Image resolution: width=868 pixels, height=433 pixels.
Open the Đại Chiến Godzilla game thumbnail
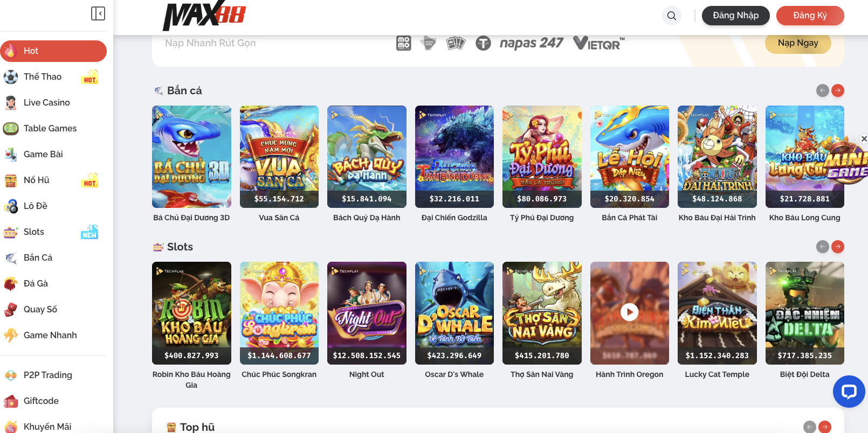coord(454,157)
